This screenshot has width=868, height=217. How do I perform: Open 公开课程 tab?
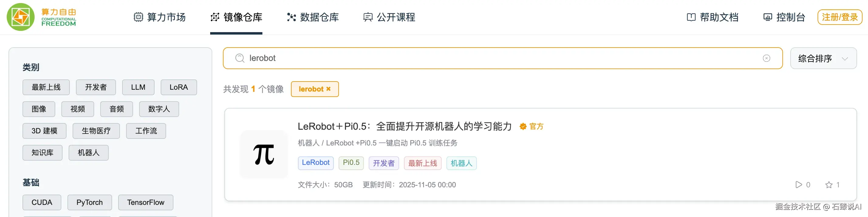click(x=389, y=17)
